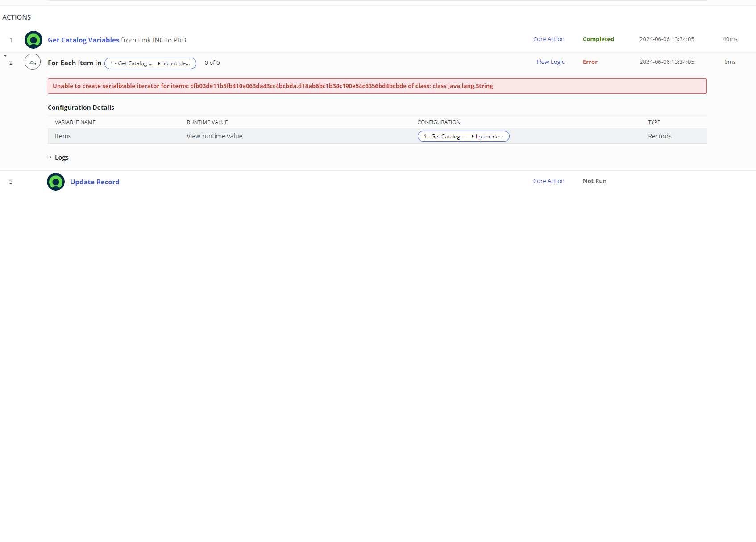Click the Completed status of step 1
Viewport: 756px width, 542px height.
(598, 39)
